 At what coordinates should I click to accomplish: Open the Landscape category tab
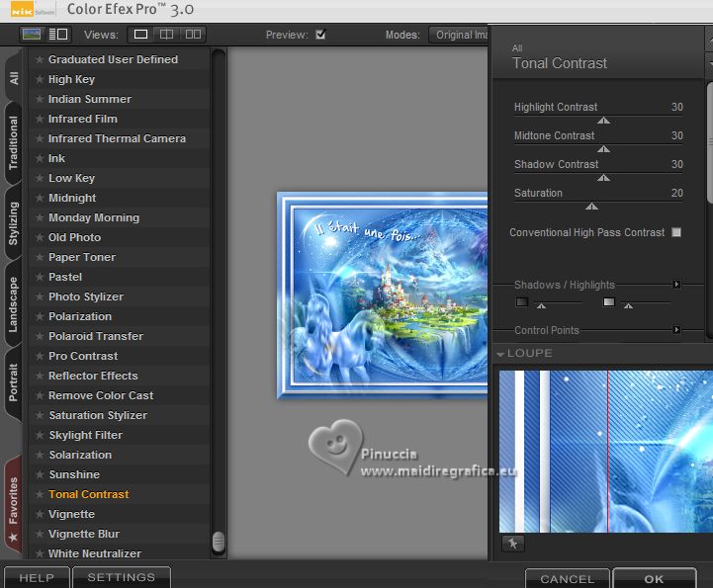14,304
